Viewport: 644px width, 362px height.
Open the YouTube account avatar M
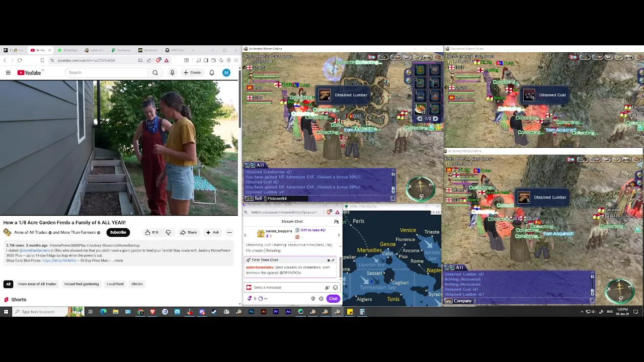(x=226, y=73)
